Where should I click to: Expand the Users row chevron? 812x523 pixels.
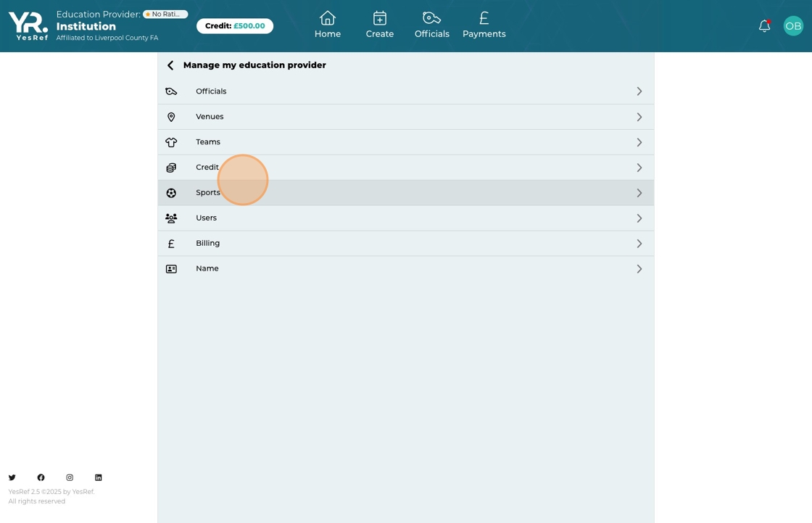point(639,218)
